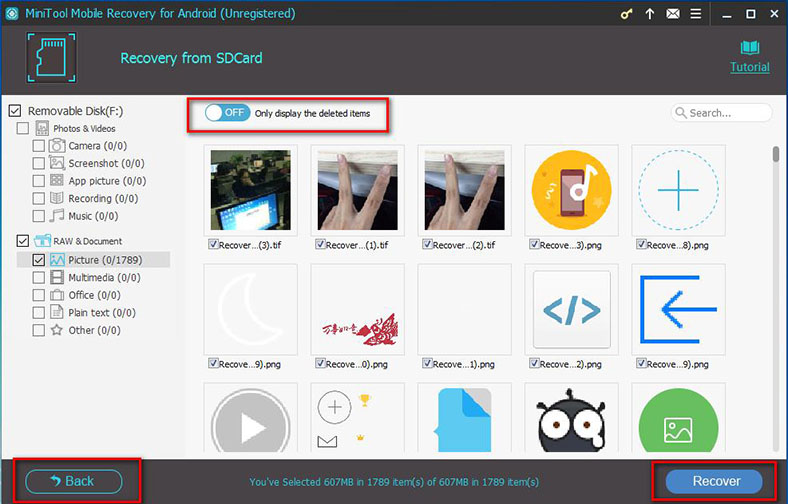Click the Photos & Videos category icon

42,128
